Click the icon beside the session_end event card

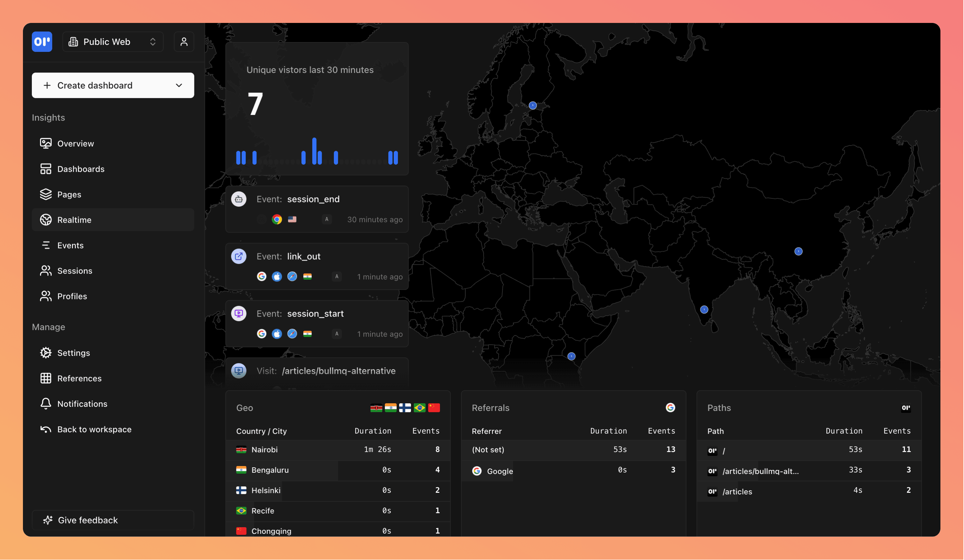click(239, 199)
